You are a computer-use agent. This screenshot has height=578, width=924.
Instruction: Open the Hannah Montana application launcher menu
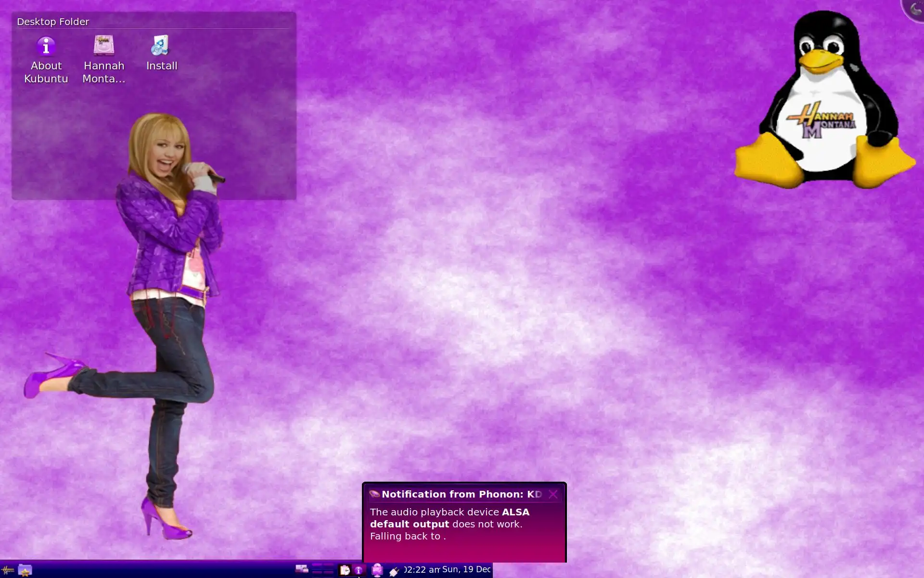click(8, 570)
